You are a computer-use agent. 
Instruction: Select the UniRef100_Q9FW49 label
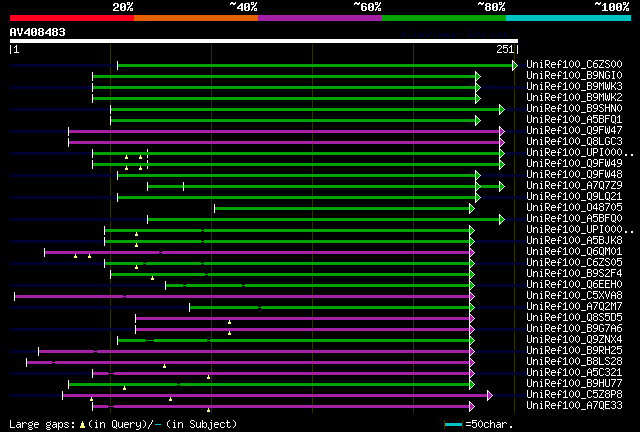point(574,163)
